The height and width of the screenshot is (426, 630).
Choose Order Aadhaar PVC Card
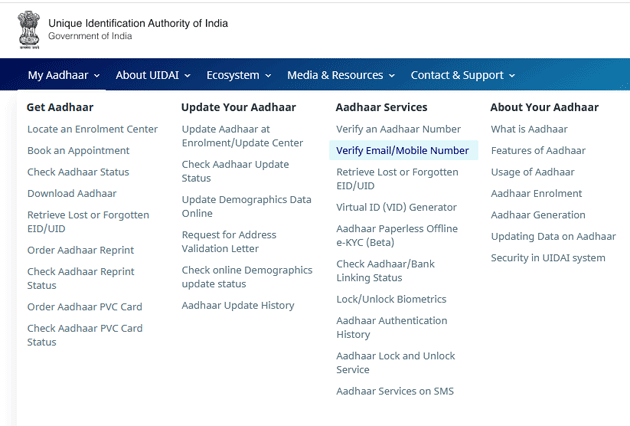(x=85, y=307)
